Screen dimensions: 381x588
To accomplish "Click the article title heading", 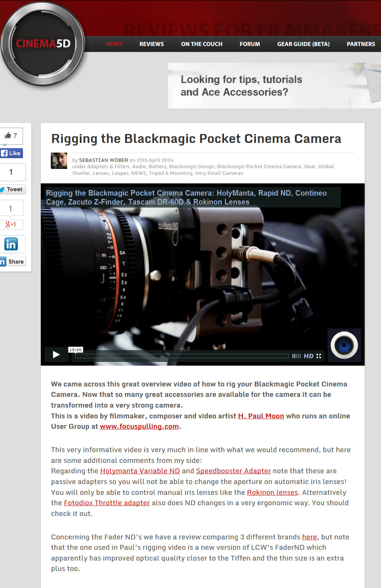I will [196, 138].
